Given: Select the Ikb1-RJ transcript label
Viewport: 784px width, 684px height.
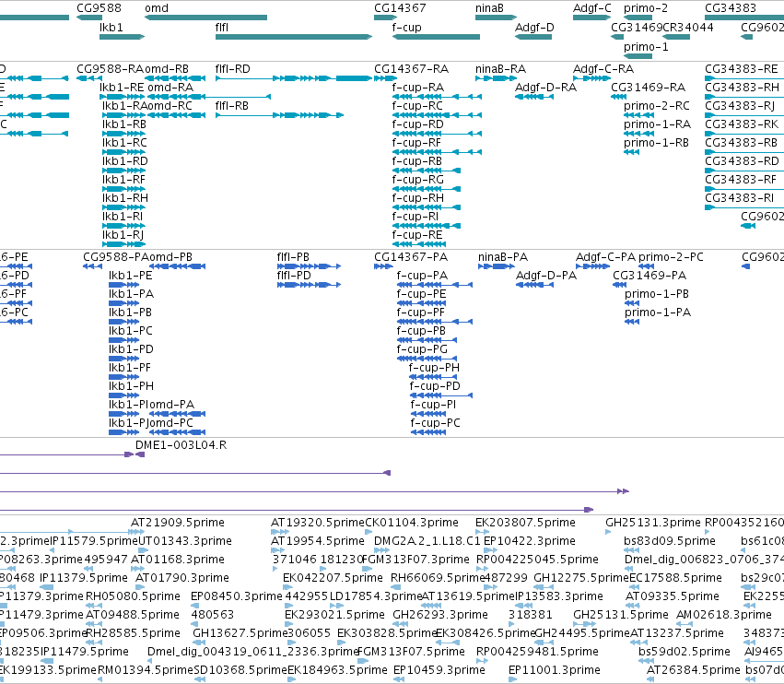Looking at the screenshot, I should 123,235.
